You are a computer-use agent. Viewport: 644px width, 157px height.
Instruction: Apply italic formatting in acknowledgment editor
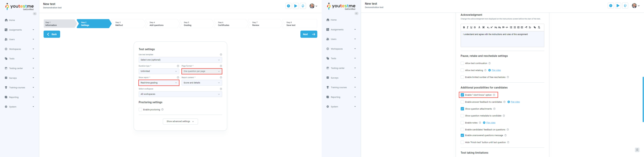coord(467,27)
